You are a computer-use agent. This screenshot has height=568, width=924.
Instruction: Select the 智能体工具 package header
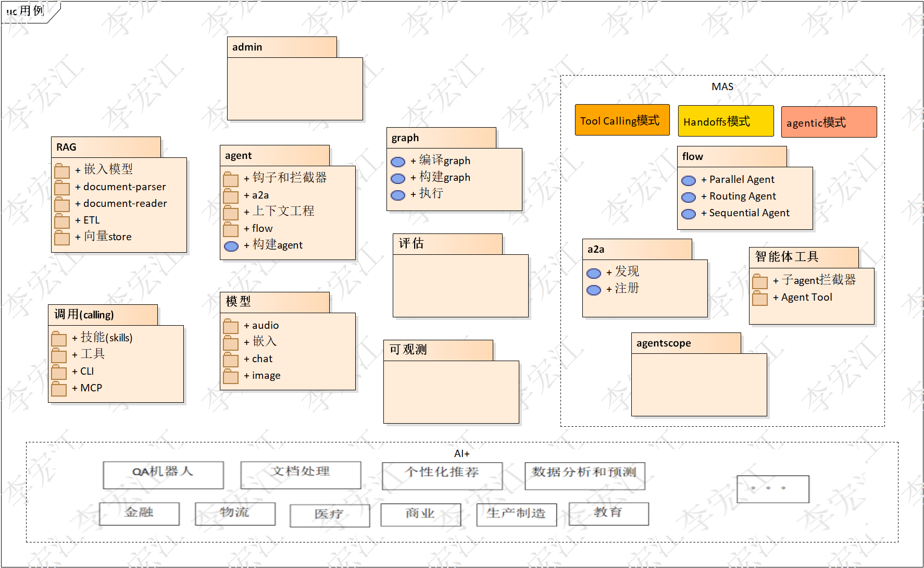coord(804,257)
